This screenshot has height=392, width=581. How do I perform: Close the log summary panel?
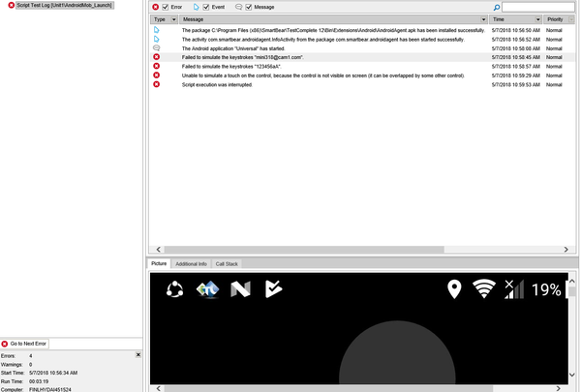click(138, 355)
